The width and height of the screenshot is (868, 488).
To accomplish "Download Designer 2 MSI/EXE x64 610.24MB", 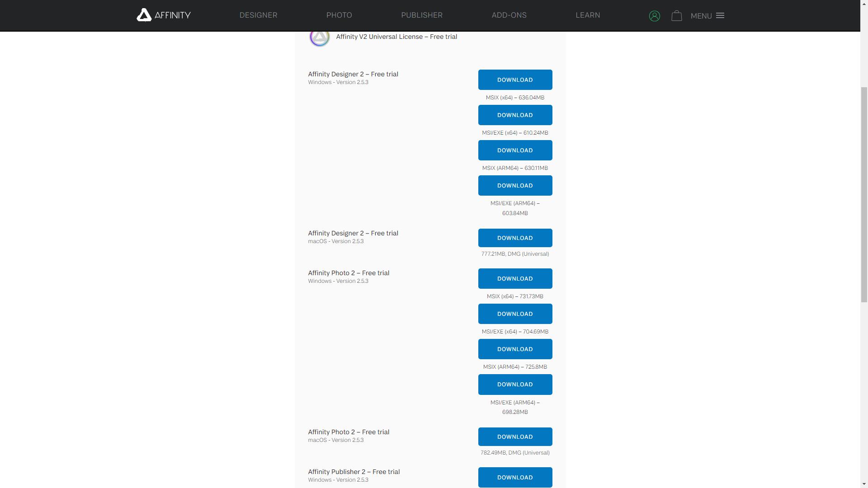I will click(x=515, y=115).
